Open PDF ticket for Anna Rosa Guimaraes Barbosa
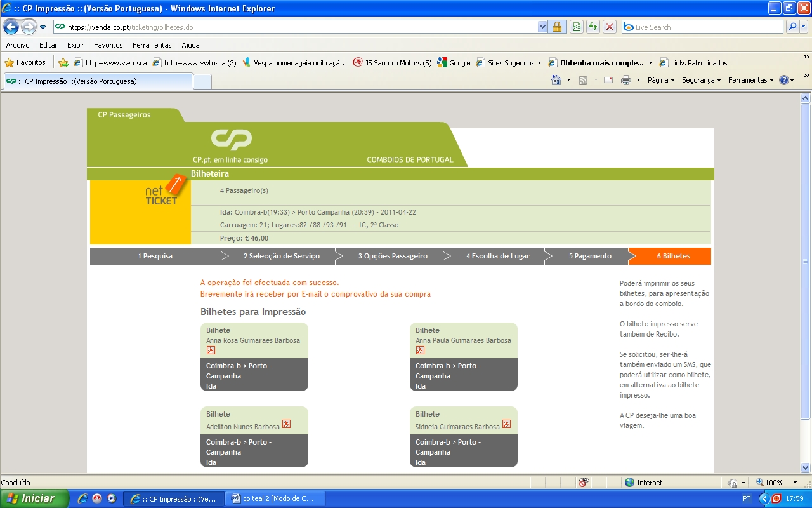This screenshot has height=508, width=812. [211, 351]
